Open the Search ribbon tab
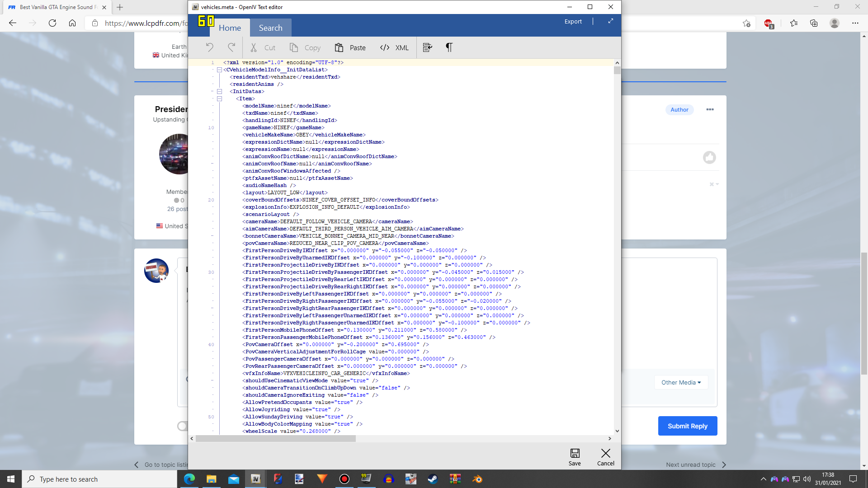Image resolution: width=868 pixels, height=488 pixels. click(x=270, y=28)
